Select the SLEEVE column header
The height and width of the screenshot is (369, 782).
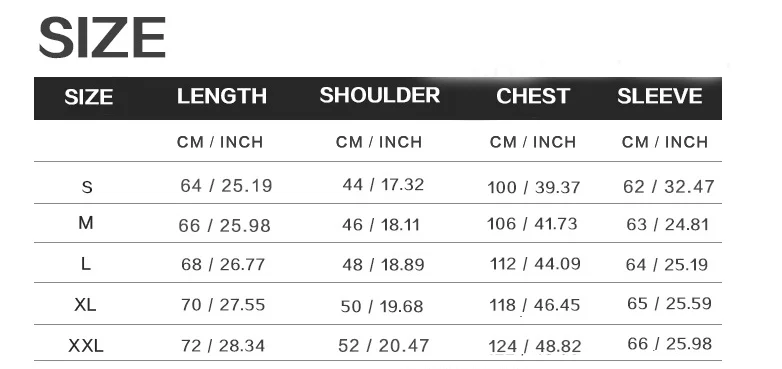click(x=660, y=96)
